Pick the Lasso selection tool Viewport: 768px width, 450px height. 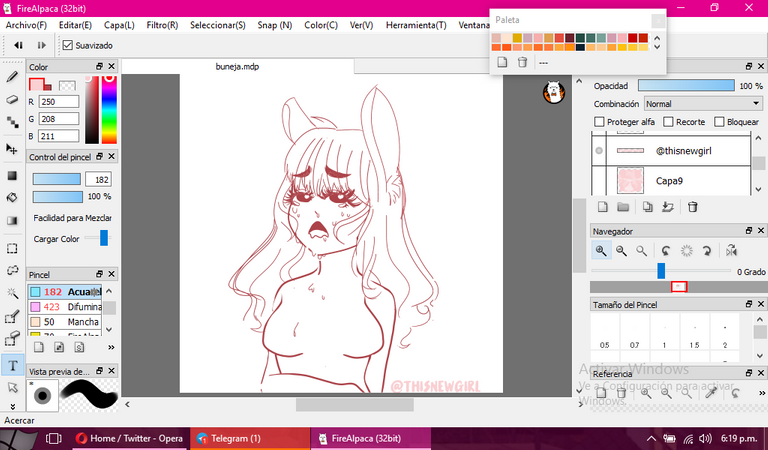tap(12, 271)
